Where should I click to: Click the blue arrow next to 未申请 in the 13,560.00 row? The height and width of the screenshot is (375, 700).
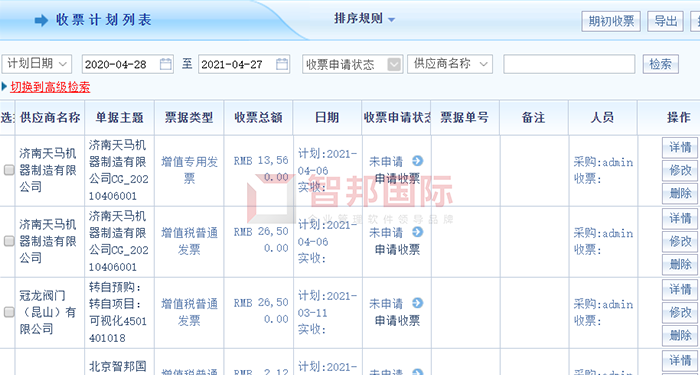[x=417, y=161]
